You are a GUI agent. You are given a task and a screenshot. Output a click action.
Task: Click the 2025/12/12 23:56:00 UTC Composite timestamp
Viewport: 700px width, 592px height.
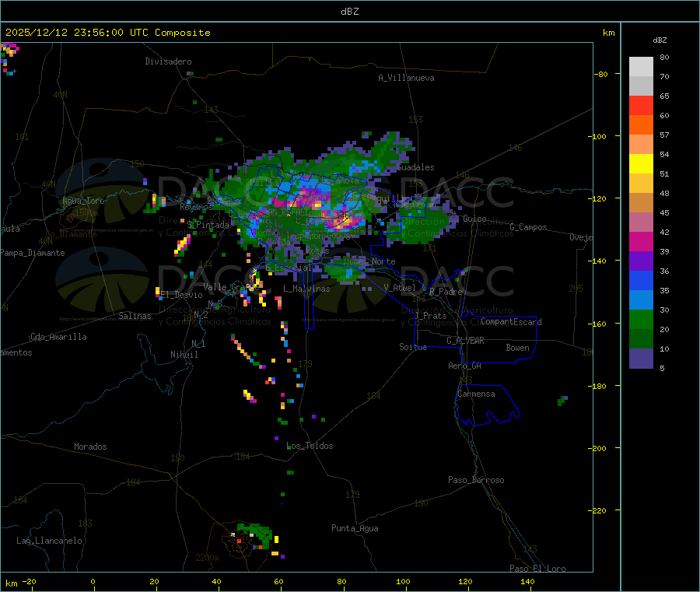tap(107, 33)
